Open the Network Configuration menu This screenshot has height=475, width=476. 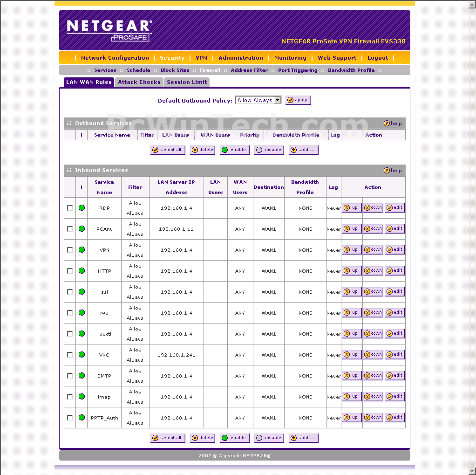point(115,58)
